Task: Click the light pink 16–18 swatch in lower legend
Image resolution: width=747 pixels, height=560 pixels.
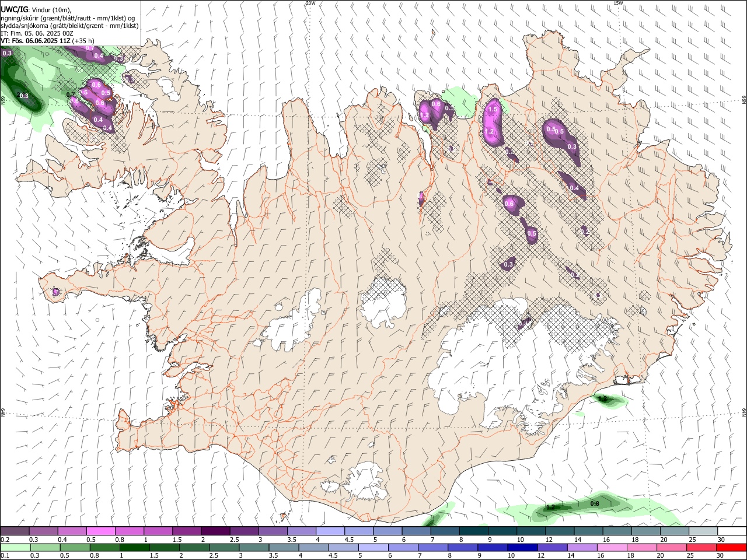Action: (x=611, y=548)
